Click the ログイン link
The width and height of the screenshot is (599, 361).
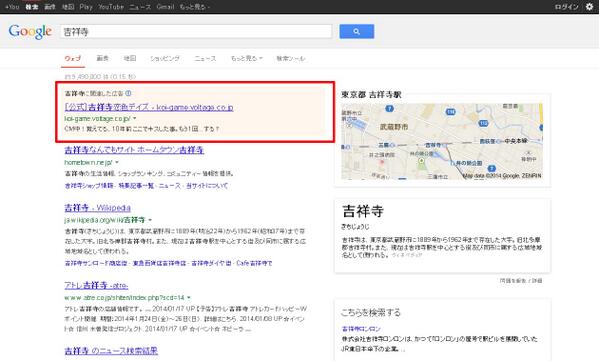click(567, 6)
